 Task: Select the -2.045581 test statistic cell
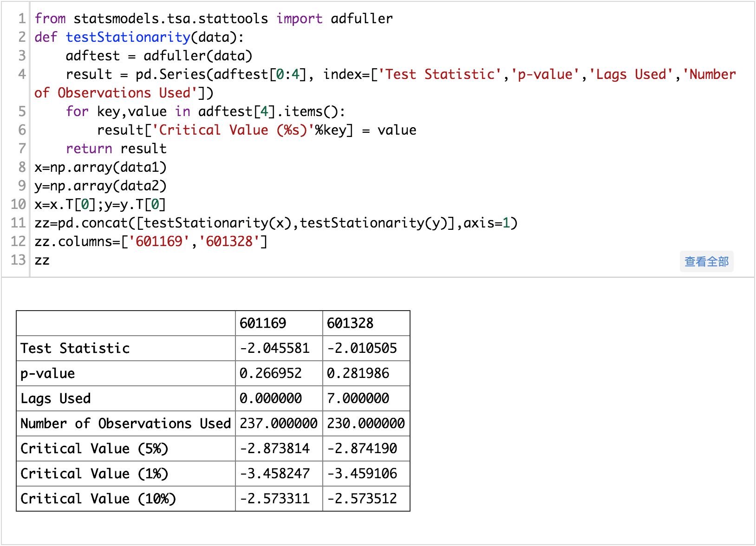tap(274, 348)
